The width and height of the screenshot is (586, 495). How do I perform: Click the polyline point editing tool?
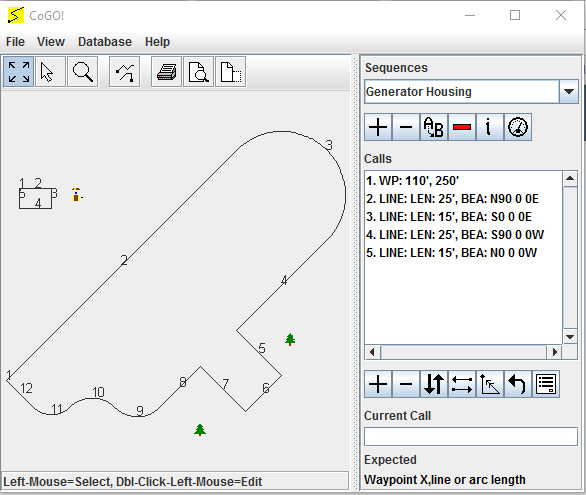pos(124,72)
